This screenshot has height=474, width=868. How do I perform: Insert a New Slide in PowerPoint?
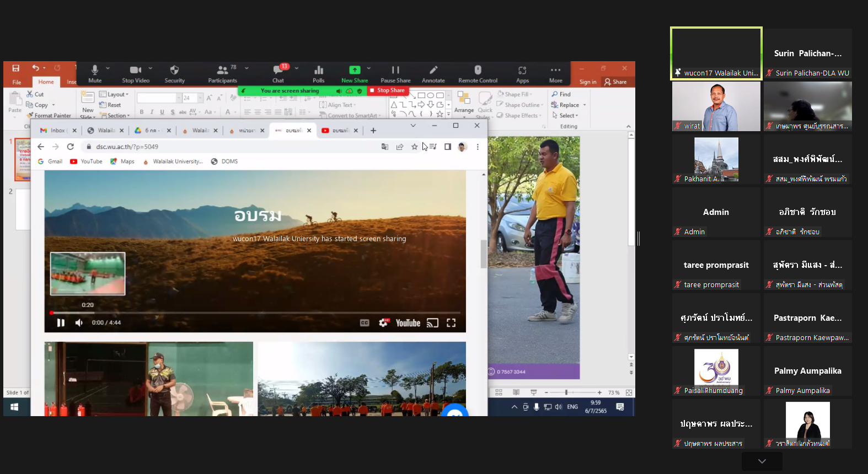(88, 104)
